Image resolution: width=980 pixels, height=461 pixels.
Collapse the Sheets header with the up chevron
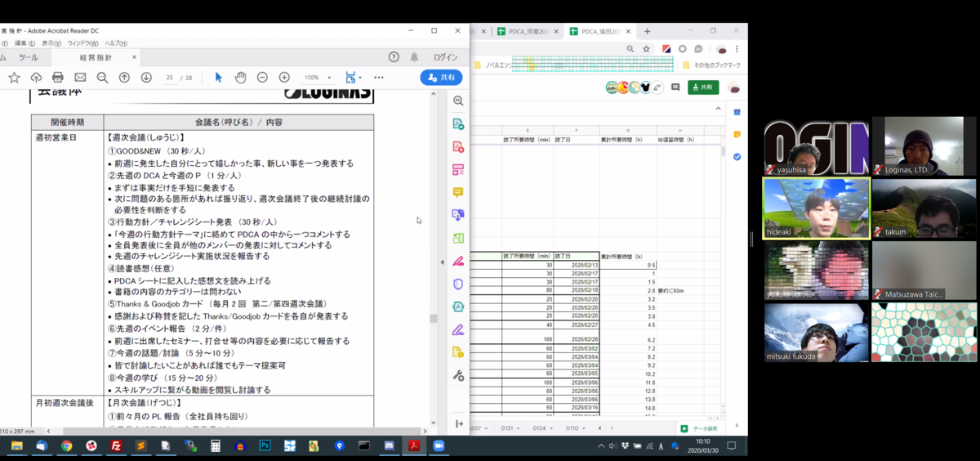(718, 109)
